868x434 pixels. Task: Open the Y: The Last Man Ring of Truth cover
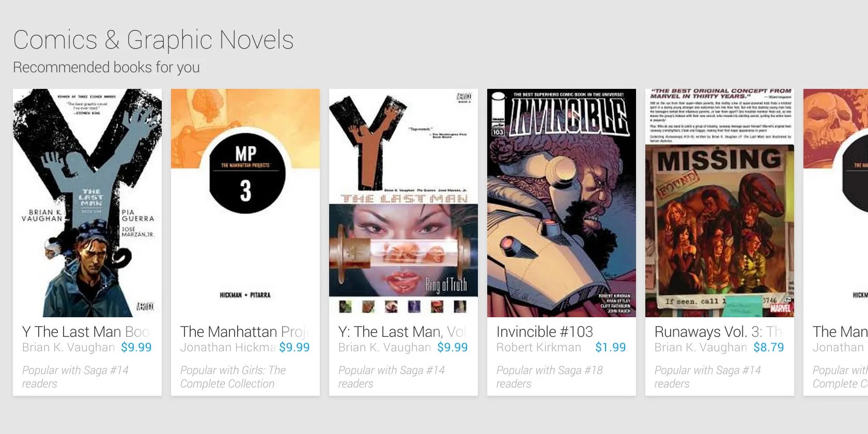coord(404,203)
